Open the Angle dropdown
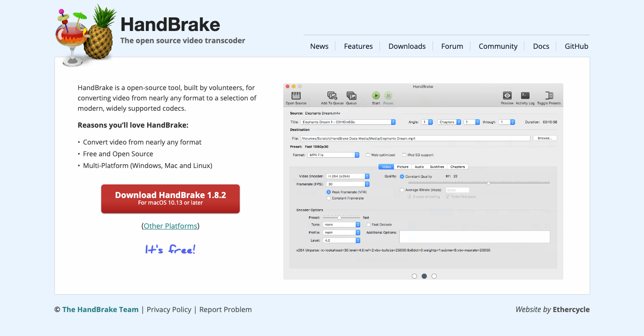Viewport: 644px width, 336px height. pyautogui.click(x=427, y=122)
